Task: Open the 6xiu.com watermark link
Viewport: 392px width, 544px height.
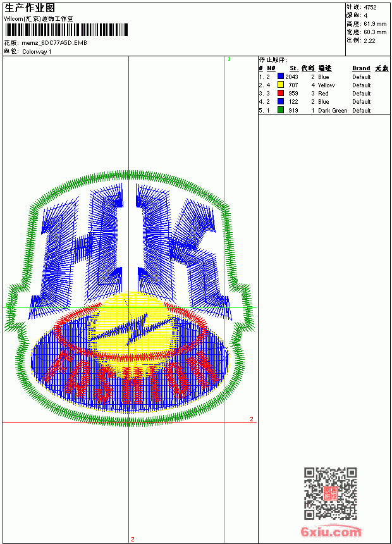Action: pyautogui.click(x=331, y=531)
